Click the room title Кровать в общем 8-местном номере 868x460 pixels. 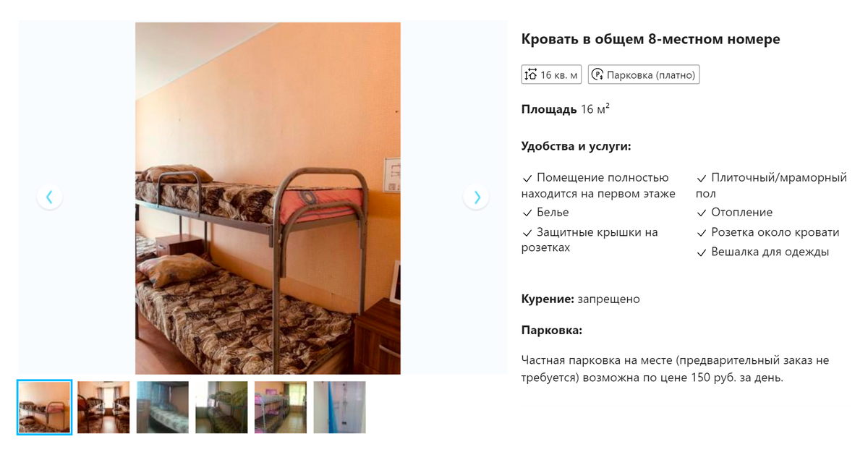[x=650, y=39]
